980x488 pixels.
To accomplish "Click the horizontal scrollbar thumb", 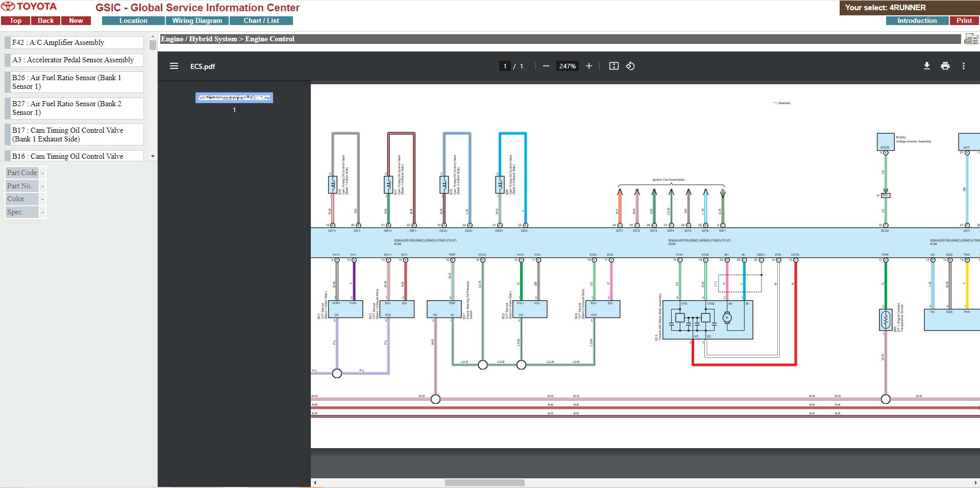I will [x=485, y=482].
